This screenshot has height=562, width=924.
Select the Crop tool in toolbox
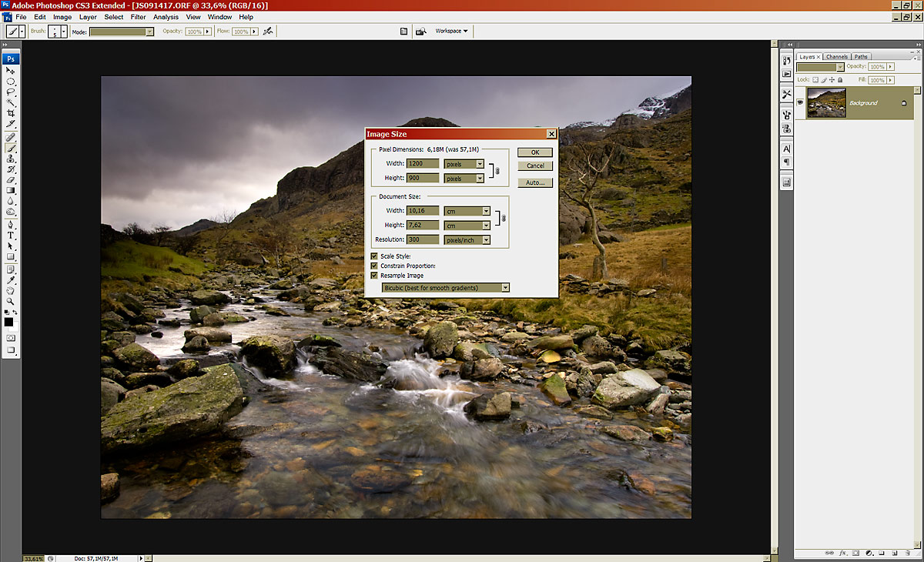pyautogui.click(x=11, y=113)
